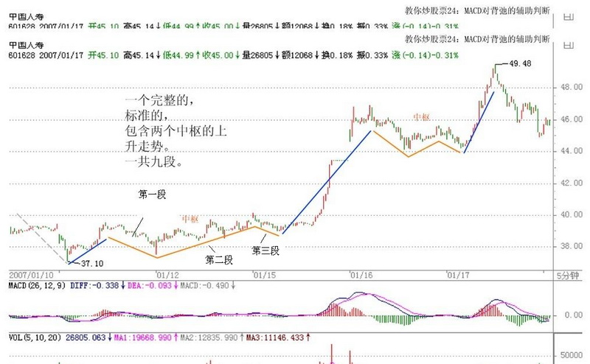Click the second panel layout icon below
The width and height of the screenshot is (590, 364).
click(567, 45)
